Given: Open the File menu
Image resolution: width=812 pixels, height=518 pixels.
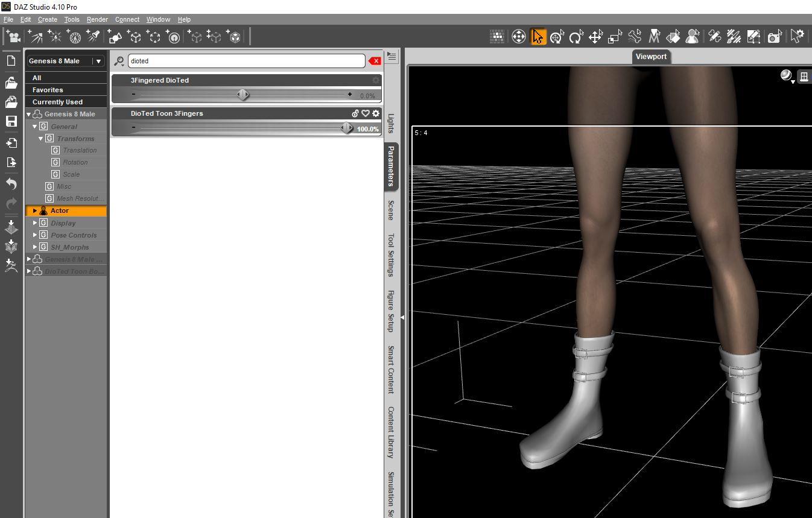Looking at the screenshot, I should click(x=8, y=19).
